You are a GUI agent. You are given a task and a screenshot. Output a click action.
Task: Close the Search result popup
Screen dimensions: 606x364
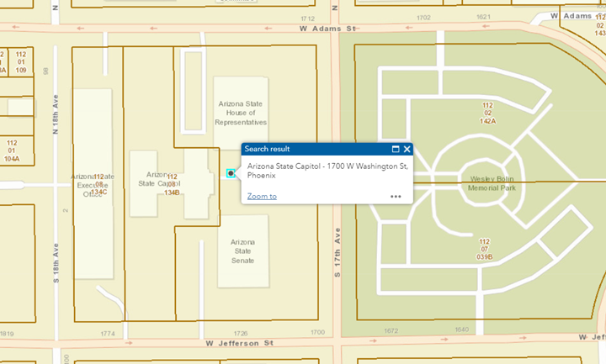pyautogui.click(x=407, y=149)
